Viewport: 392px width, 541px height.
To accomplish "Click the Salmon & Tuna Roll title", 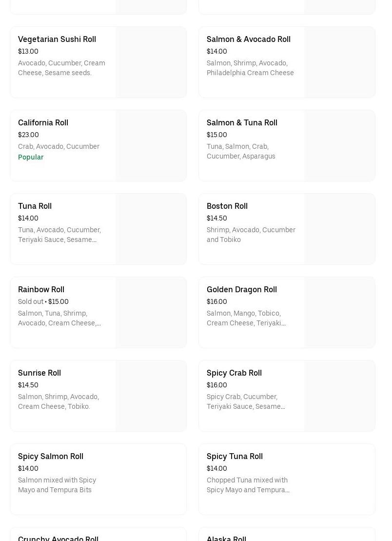I will tap(242, 123).
